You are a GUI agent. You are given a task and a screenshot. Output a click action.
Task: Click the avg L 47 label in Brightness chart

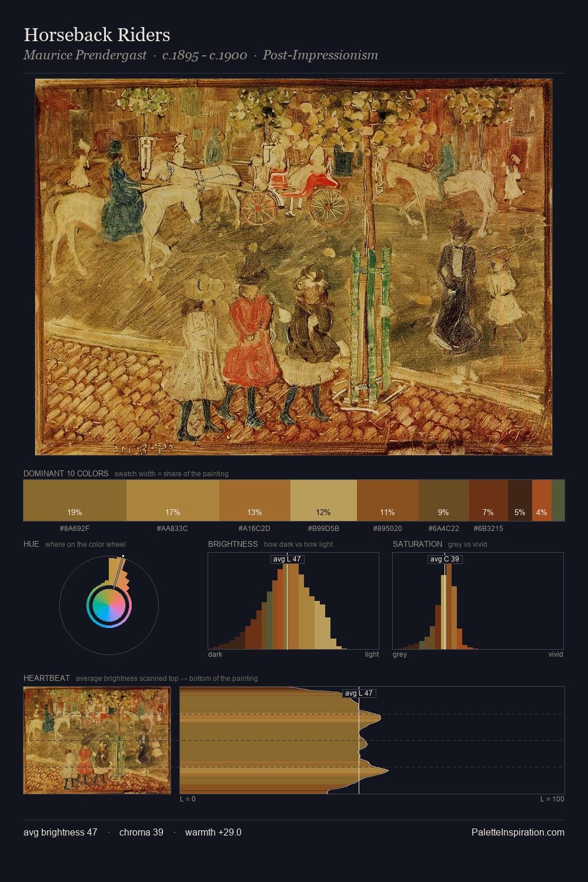[x=287, y=559]
